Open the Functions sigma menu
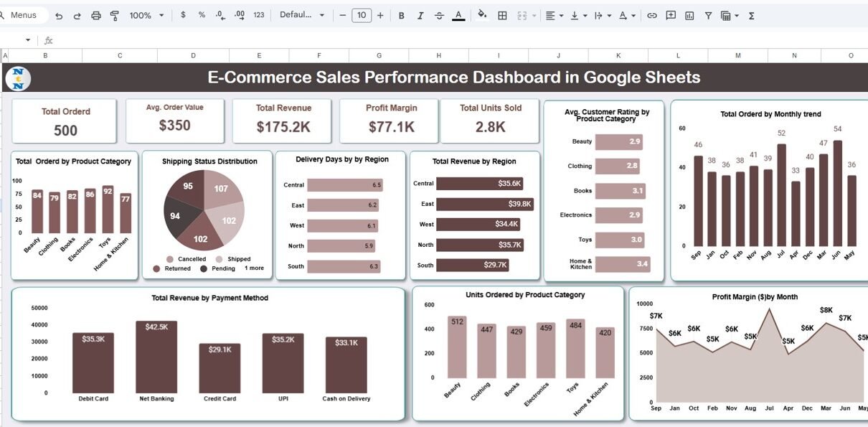The image size is (868, 427). [x=751, y=15]
